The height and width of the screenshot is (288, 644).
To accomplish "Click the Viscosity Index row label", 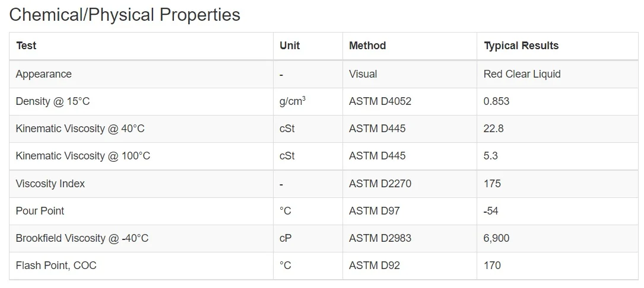I will click(x=50, y=184).
